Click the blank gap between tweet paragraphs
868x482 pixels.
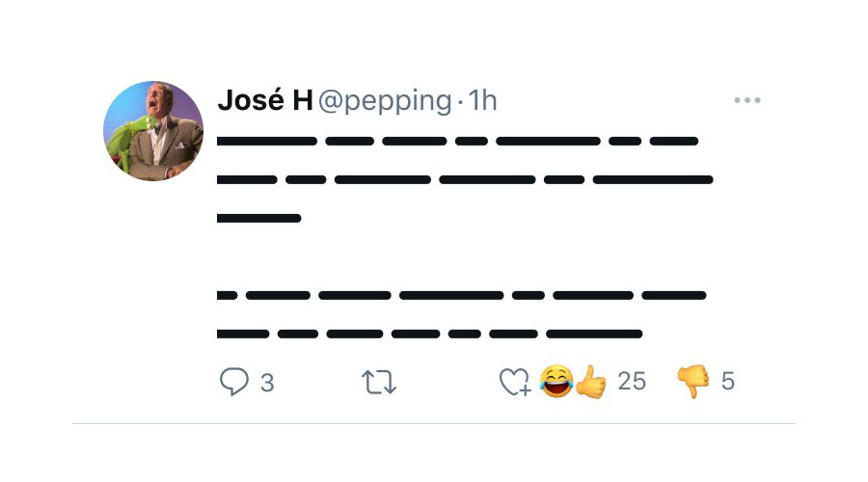tap(458, 256)
